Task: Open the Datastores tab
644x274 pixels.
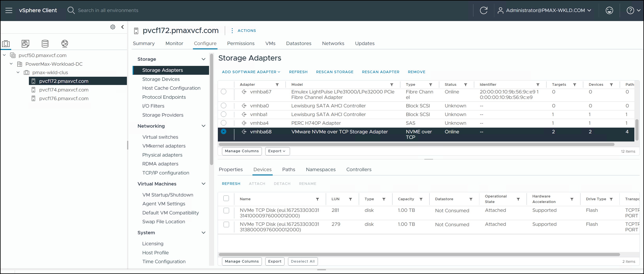Action: [x=298, y=43]
